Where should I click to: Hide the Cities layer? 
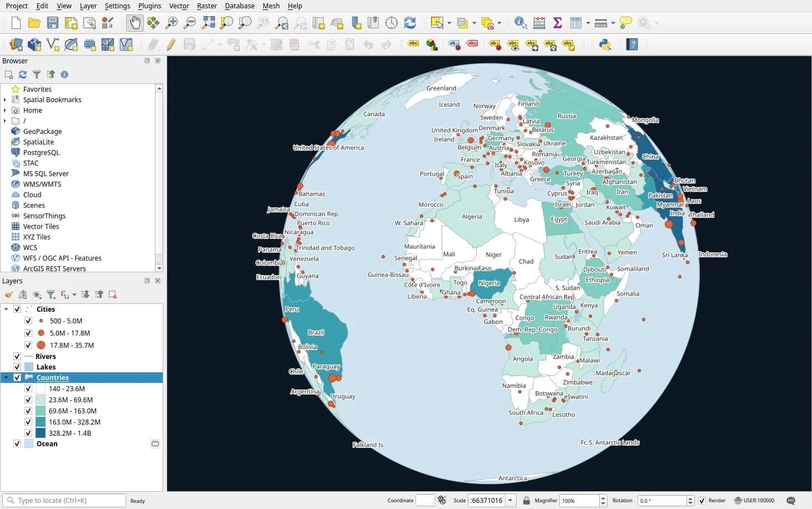point(17,310)
